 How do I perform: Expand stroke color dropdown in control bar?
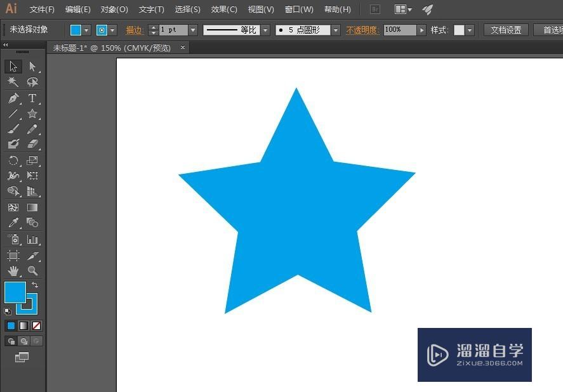(112, 30)
